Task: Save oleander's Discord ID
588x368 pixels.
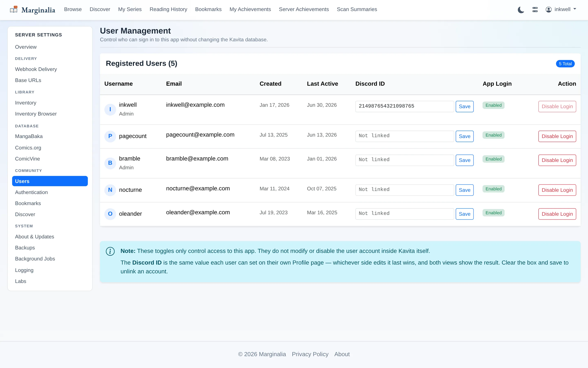Action: click(464, 214)
